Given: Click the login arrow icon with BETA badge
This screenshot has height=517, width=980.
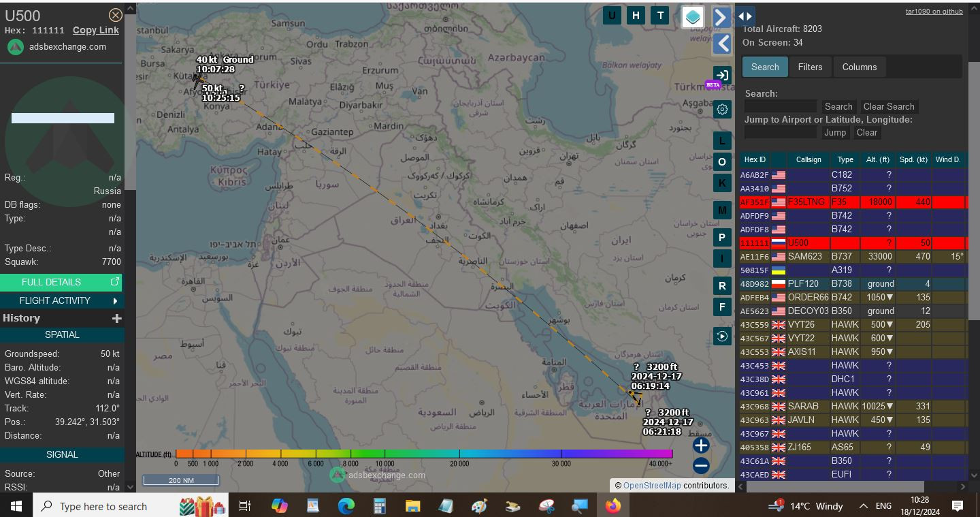Looking at the screenshot, I should click(x=721, y=76).
